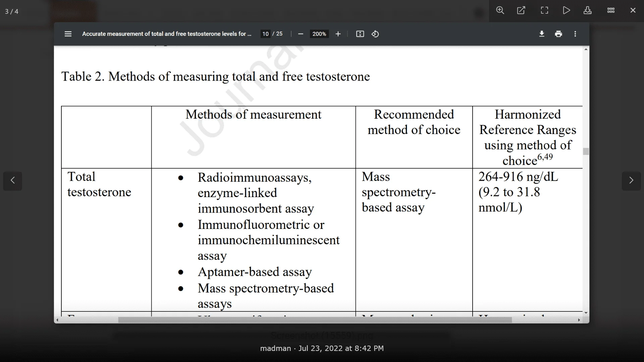This screenshot has width=644, height=362.
Task: Print the PDF document
Action: coord(558,34)
